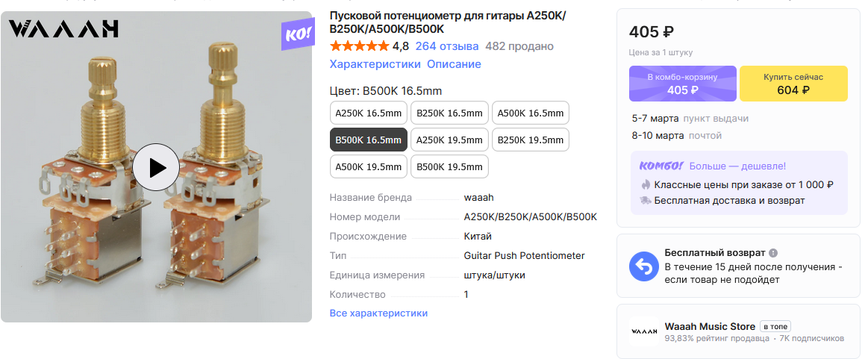Choose the A500K 19.5mm variant
868x359 pixels.
click(369, 166)
